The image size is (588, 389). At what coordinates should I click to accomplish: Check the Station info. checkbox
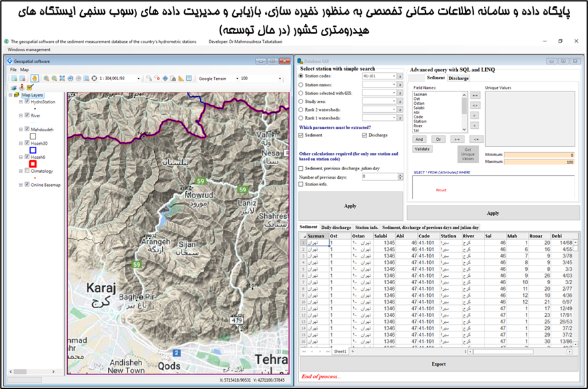[301, 185]
